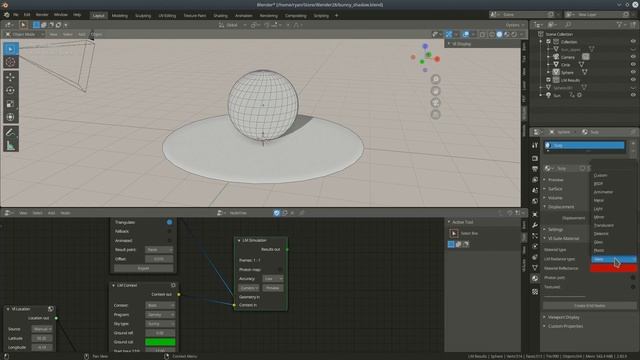Switch to the Modeling workspace tab

coord(120,16)
